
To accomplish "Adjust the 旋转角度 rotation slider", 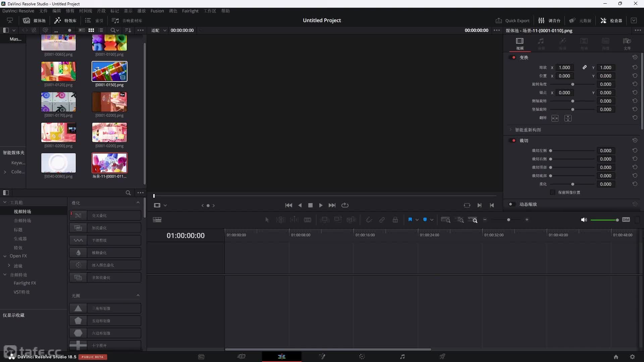I will [573, 84].
